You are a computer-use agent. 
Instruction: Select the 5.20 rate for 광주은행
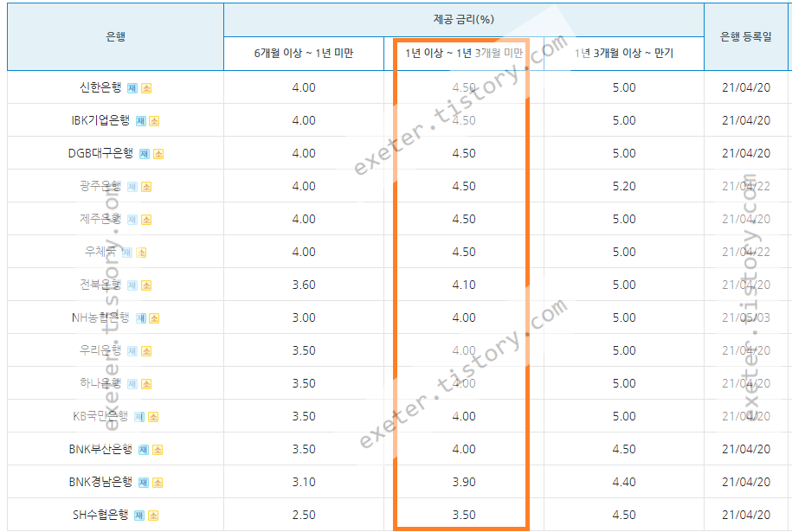[x=624, y=186]
